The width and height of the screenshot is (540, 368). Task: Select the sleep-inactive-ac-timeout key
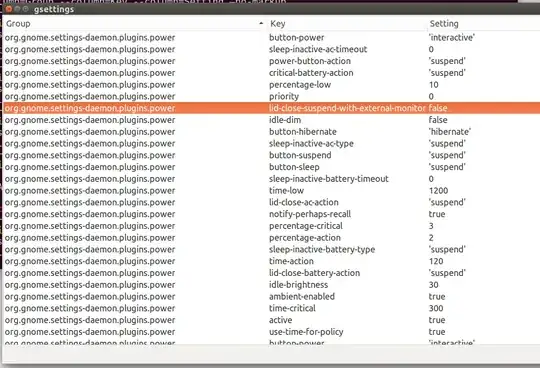click(x=318, y=49)
